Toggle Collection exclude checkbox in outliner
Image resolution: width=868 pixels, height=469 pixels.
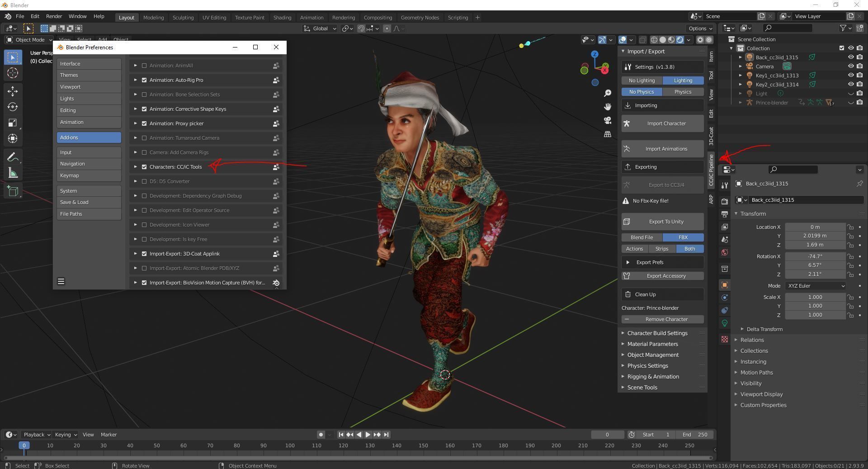pyautogui.click(x=841, y=48)
